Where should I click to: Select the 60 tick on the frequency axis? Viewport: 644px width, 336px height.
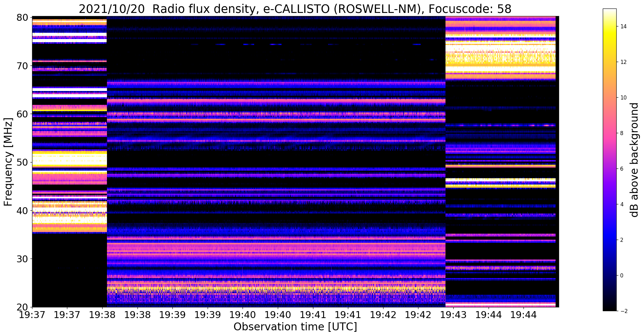point(22,114)
